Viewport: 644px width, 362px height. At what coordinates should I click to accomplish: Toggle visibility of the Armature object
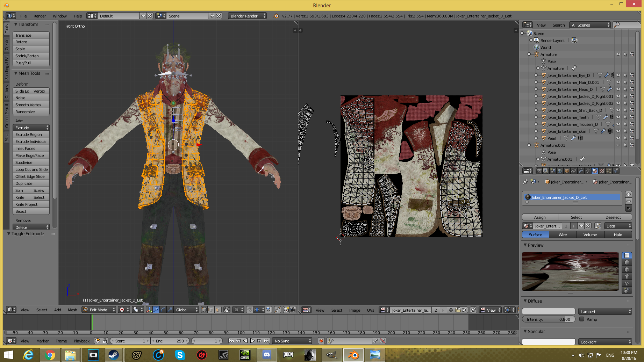coord(618,55)
